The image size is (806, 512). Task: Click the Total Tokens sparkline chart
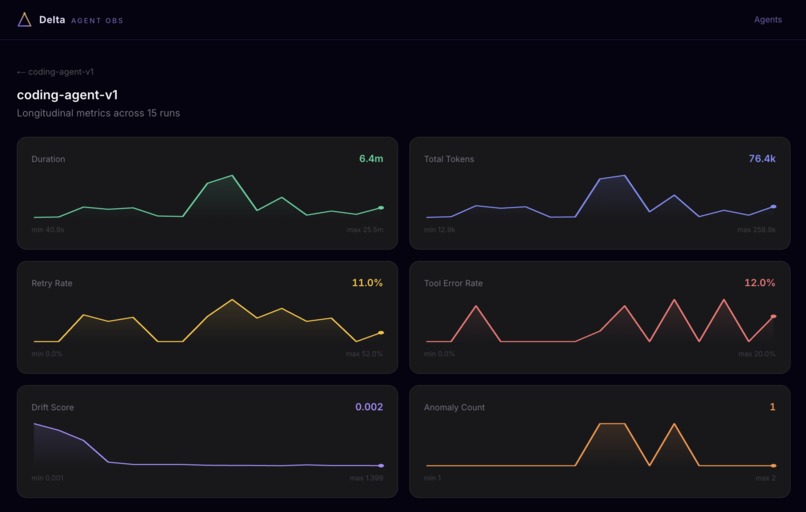tap(600, 196)
